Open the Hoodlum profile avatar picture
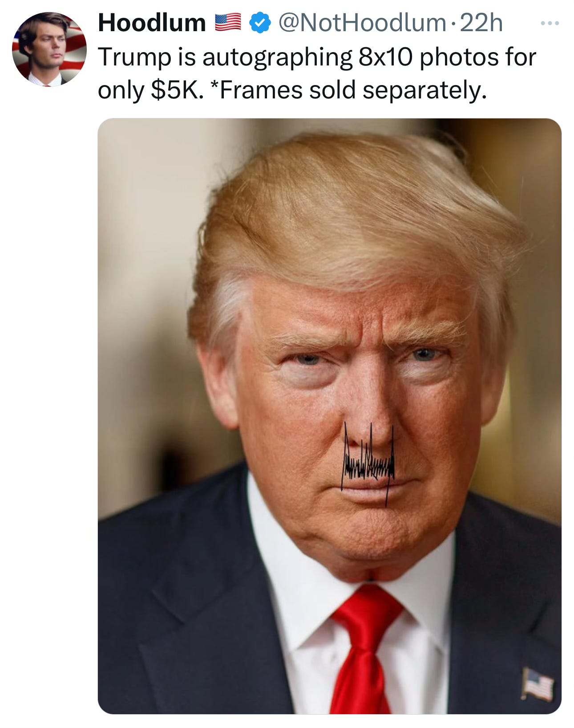Screen dimensions: 574x728 (49, 49)
